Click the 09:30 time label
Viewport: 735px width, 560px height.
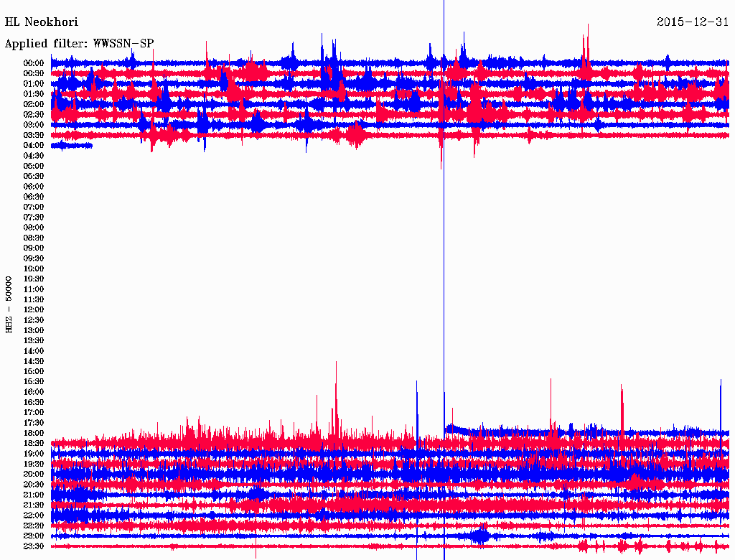click(34, 258)
